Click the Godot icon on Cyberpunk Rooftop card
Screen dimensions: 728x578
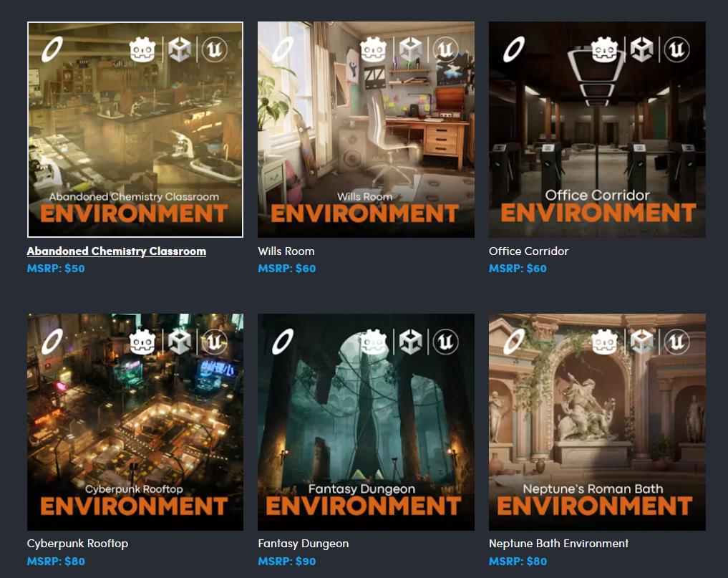(x=142, y=342)
